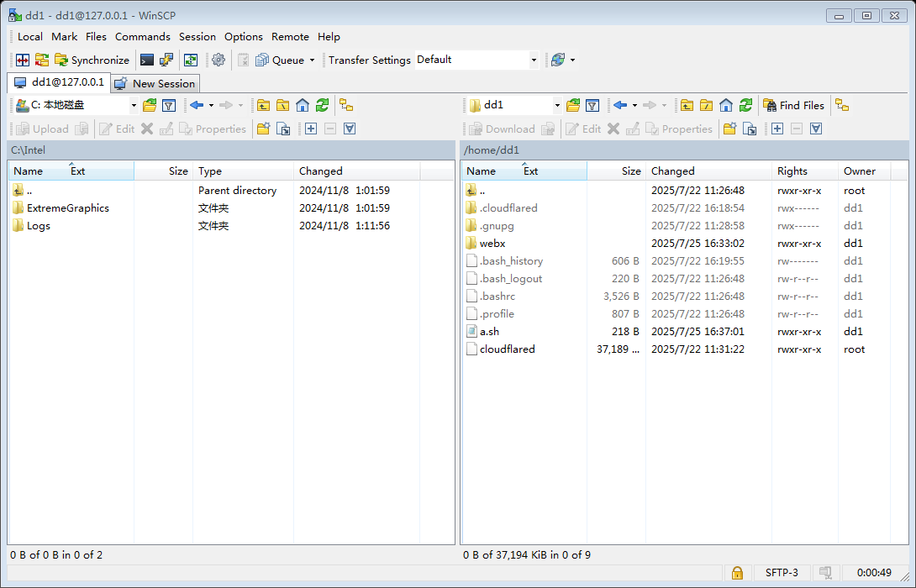Open terminal console icon in main toolbar
This screenshot has width=916, height=588.
click(x=147, y=60)
